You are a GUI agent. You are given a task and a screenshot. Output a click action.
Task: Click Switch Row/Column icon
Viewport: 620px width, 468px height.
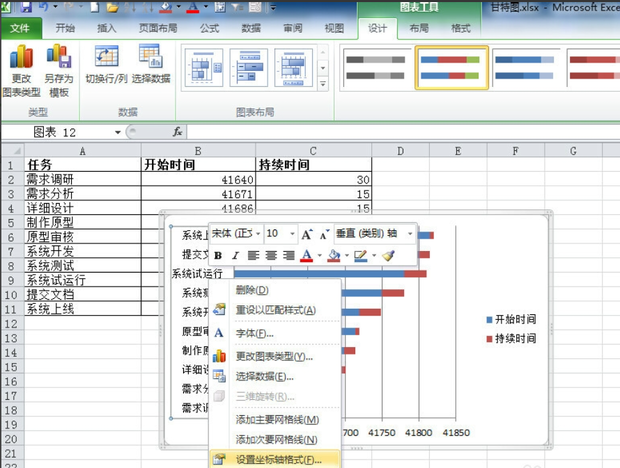click(106, 65)
